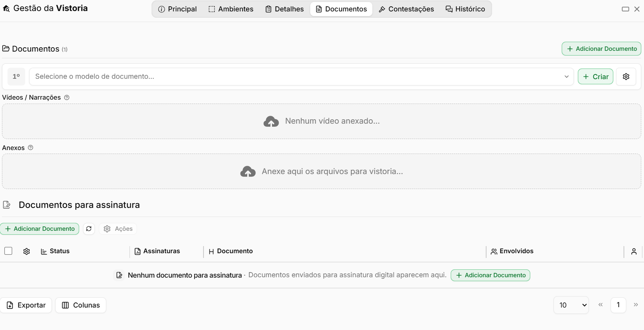Sort by the Status column
644x330 pixels.
tap(55, 251)
